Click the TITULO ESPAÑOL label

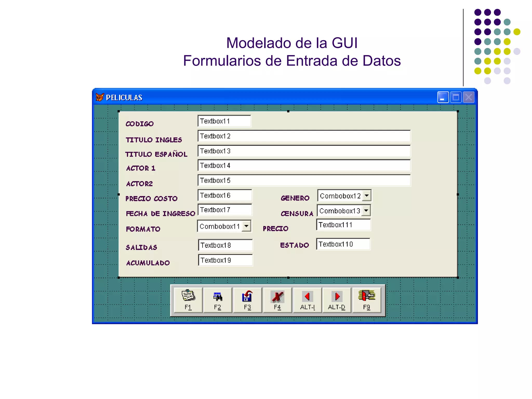[156, 154]
